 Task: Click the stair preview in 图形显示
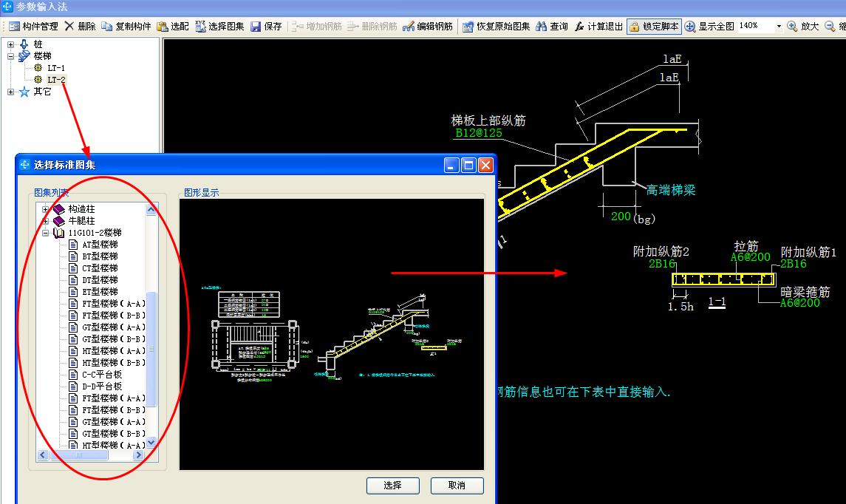pos(331,335)
